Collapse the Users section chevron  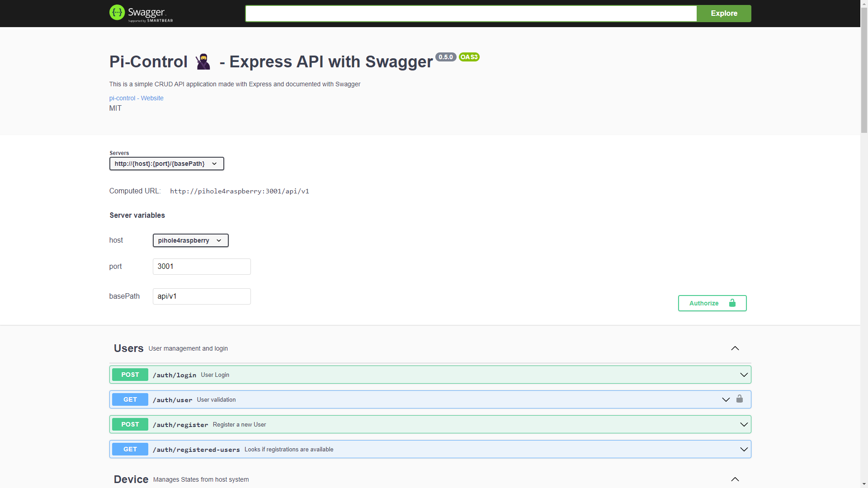coord(735,348)
